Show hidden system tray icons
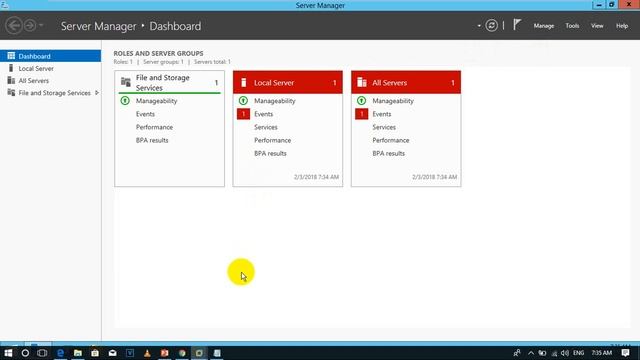 (x=531, y=353)
